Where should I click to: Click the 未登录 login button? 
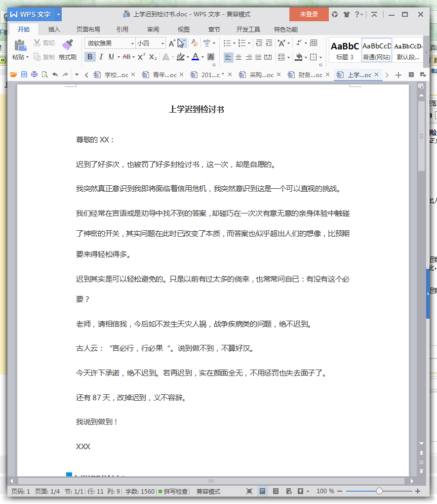tap(309, 14)
